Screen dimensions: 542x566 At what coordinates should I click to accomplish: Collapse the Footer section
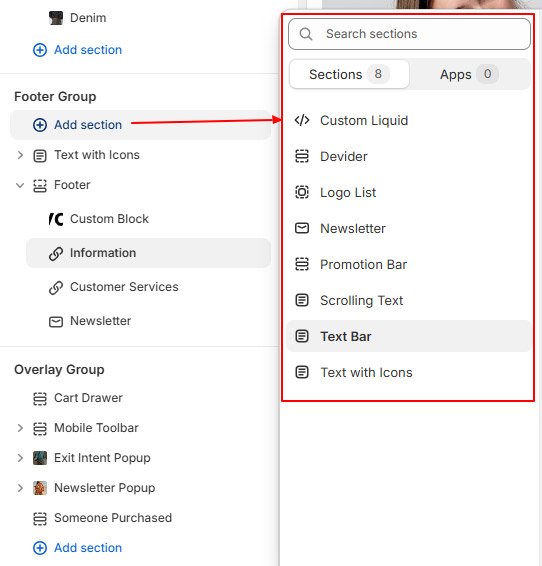tap(20, 185)
